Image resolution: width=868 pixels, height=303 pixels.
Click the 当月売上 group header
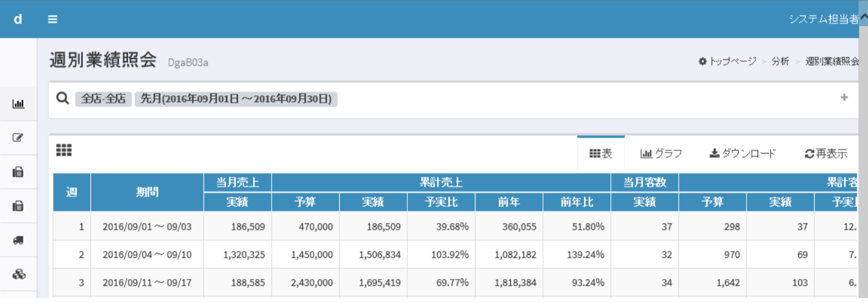238,182
